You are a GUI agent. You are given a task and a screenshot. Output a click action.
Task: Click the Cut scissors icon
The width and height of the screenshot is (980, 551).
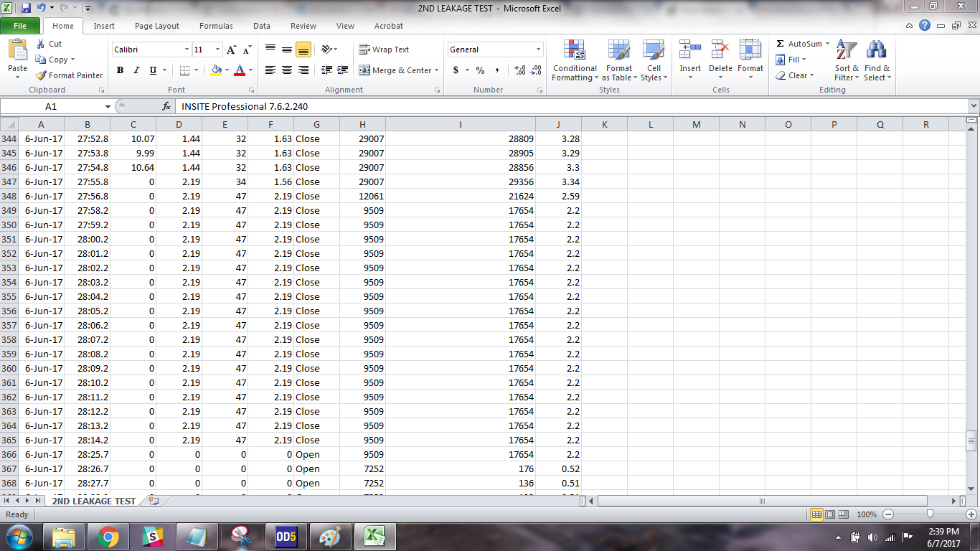pos(41,44)
